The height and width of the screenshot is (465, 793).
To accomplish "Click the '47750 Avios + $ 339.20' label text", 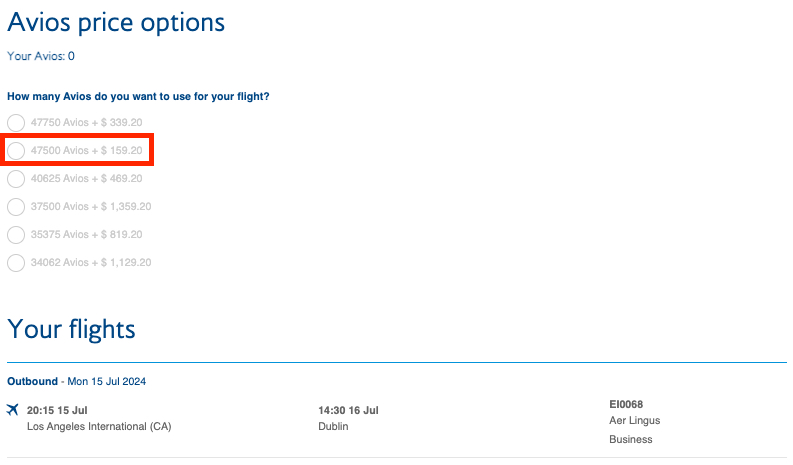I will 86,123.
